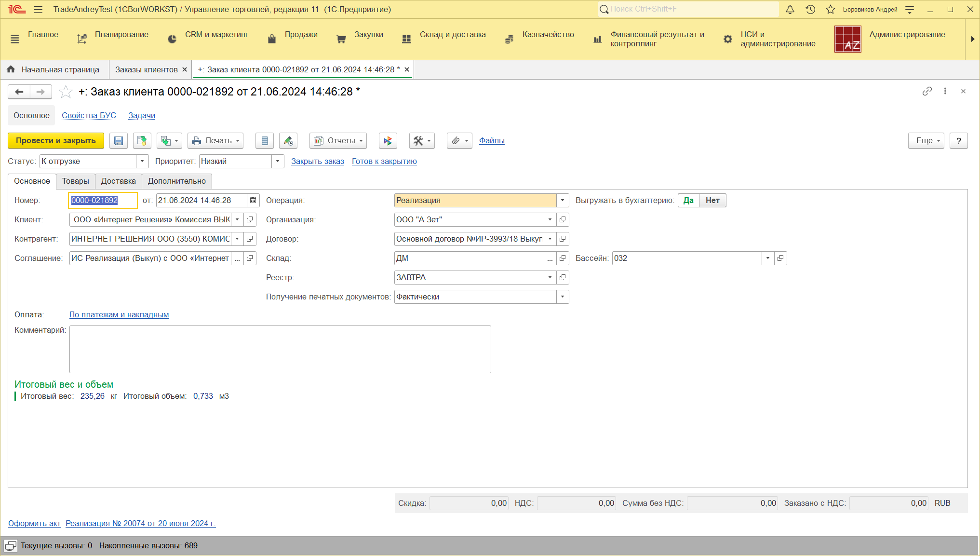This screenshot has width=980, height=556.
Task: Click inside the Комментарий text field
Action: [x=280, y=349]
